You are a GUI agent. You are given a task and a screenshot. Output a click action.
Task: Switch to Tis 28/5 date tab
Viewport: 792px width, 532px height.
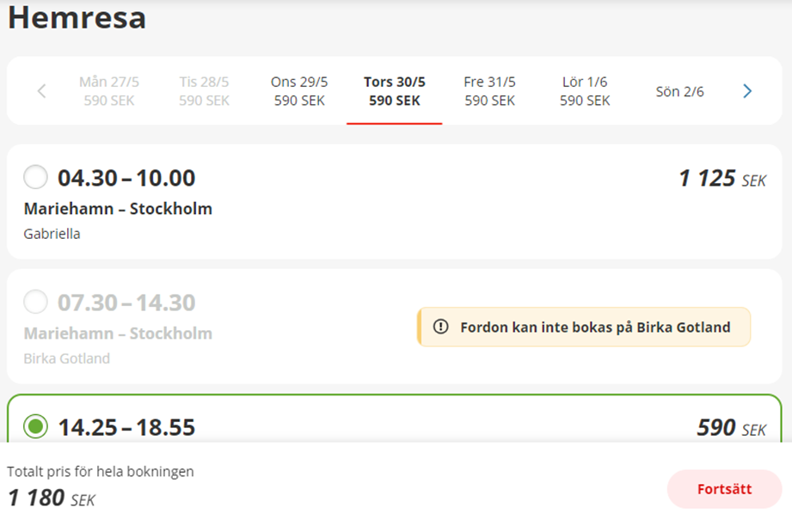204,91
